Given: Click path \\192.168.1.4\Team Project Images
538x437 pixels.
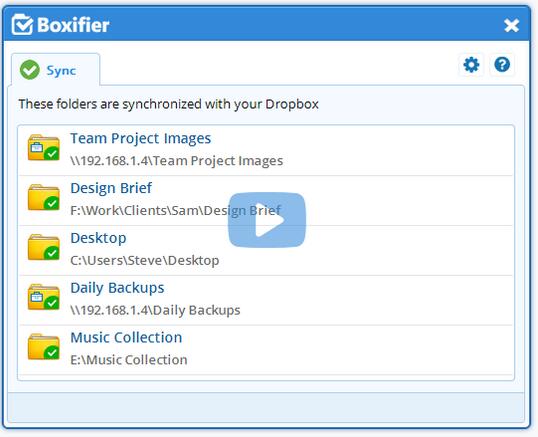Looking at the screenshot, I should point(176,161).
